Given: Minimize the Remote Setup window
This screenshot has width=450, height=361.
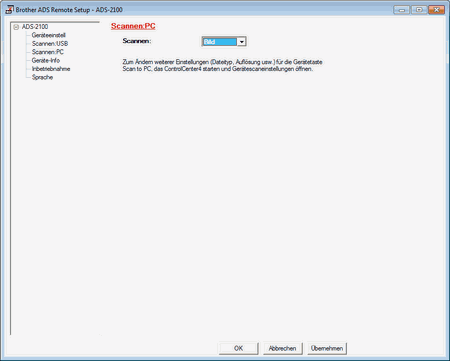Looking at the screenshot, I should pos(401,10).
